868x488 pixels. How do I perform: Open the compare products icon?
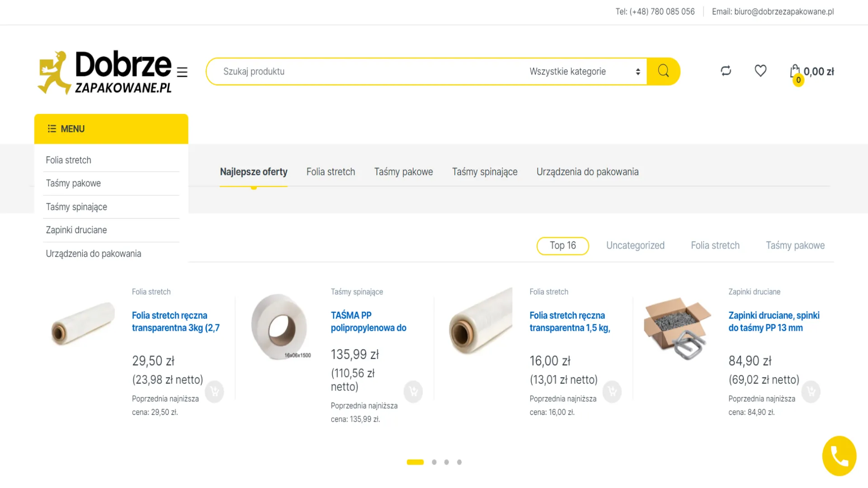coord(726,71)
